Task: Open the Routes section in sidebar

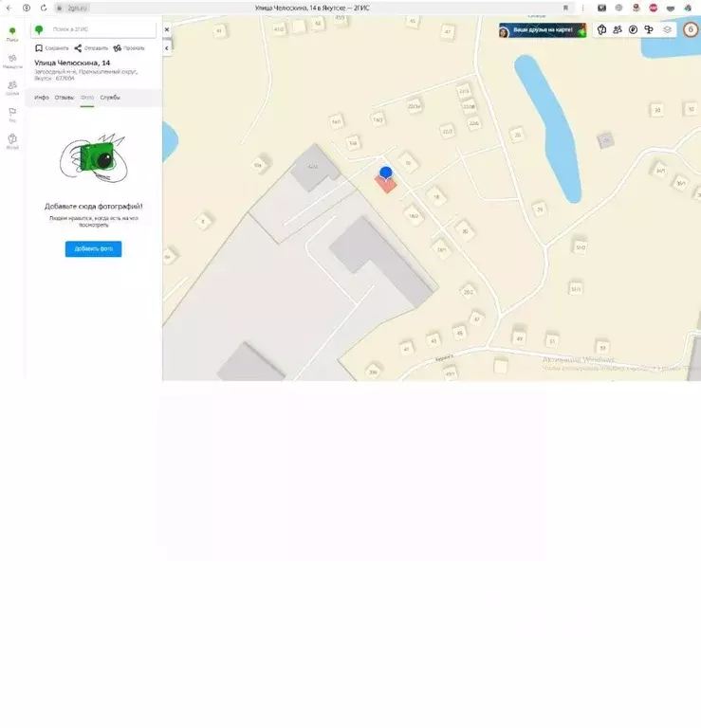Action: 12,61
